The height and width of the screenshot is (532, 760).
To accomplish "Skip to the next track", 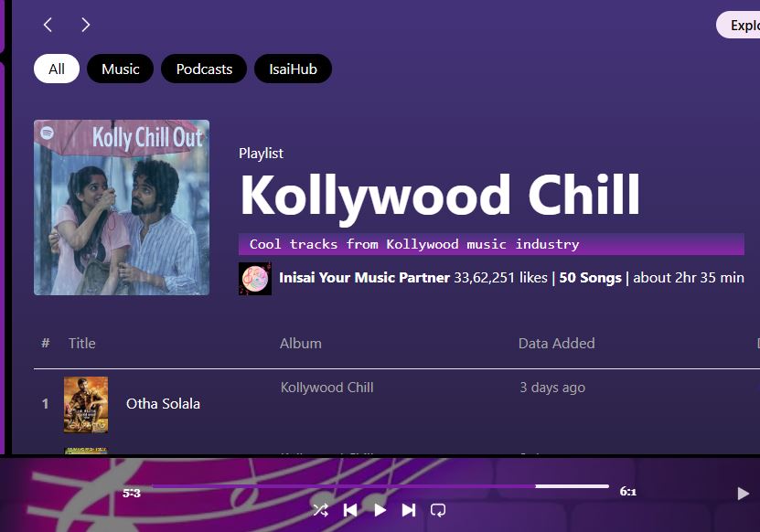I will click(x=409, y=510).
